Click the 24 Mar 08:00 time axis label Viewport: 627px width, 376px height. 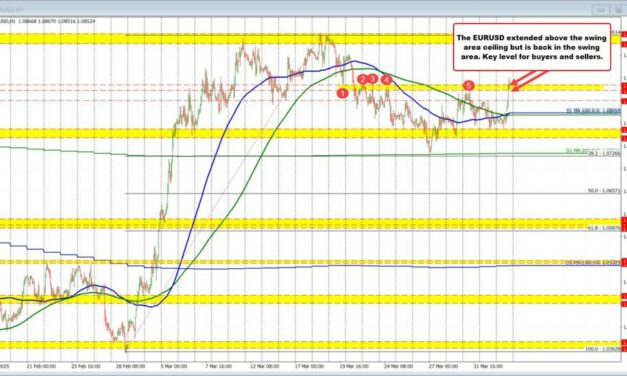pos(399,366)
